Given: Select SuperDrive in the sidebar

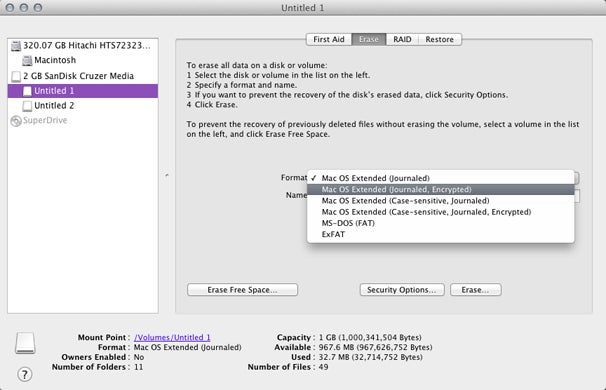Looking at the screenshot, I should click(x=83, y=121).
